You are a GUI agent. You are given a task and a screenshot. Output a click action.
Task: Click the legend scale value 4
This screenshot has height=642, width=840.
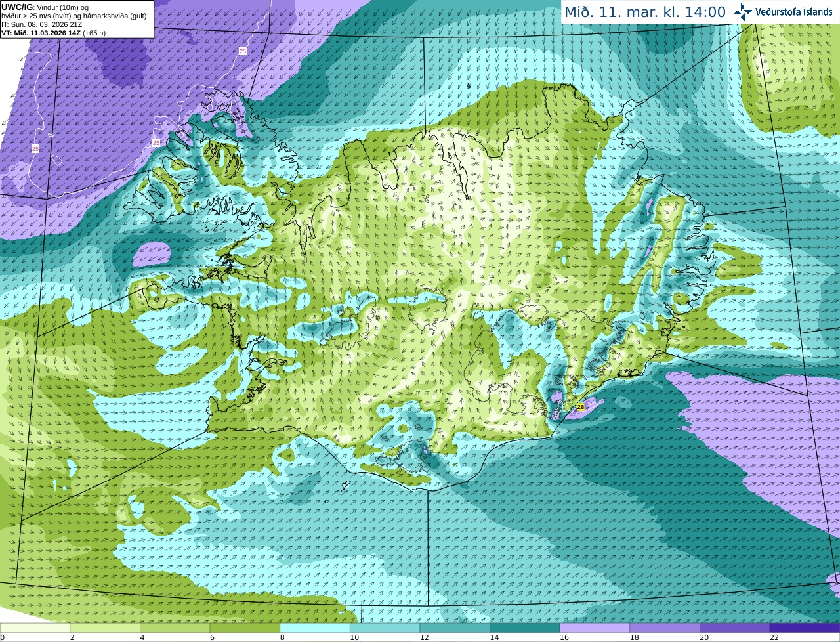click(142, 637)
